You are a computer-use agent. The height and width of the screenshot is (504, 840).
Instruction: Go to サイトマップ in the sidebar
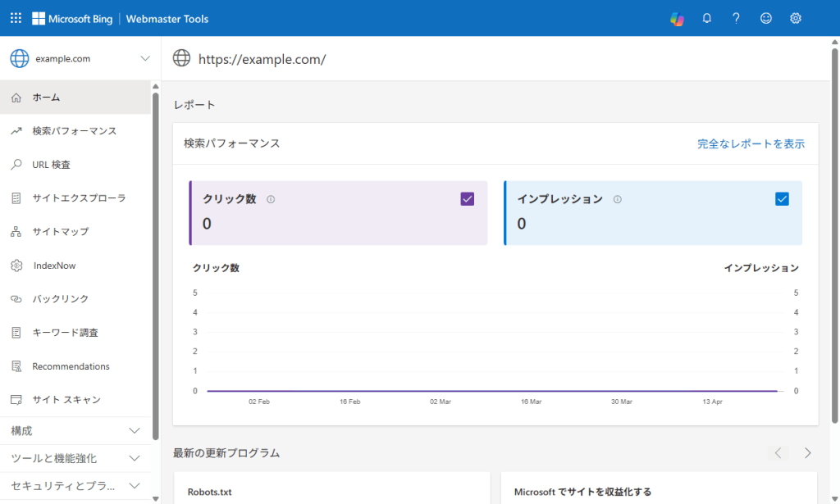[x=60, y=232]
